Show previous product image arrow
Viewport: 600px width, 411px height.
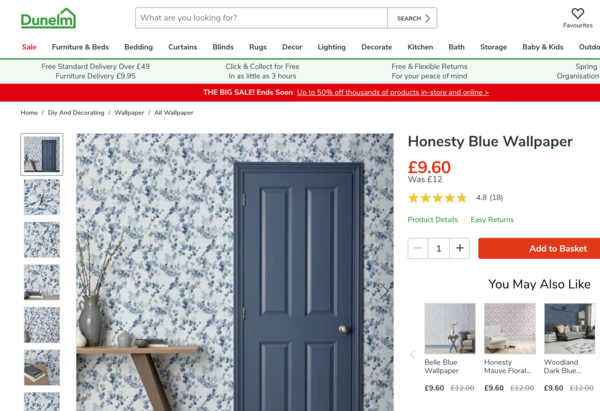(86, 291)
